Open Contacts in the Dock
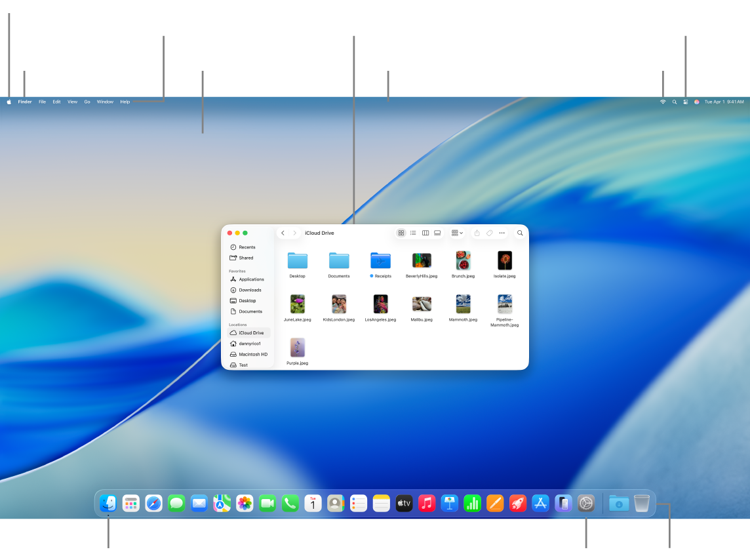750x560 pixels. tap(335, 503)
